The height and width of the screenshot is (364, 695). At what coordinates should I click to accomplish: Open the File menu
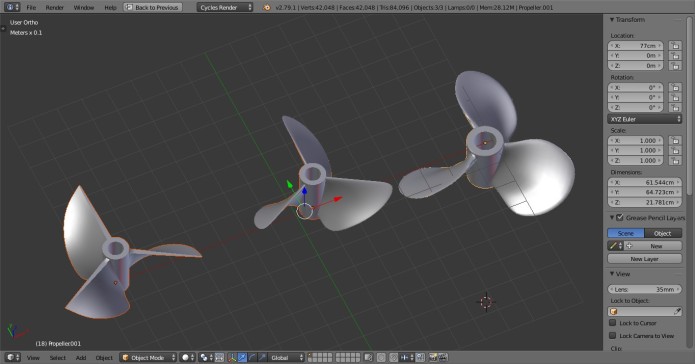[x=31, y=8]
